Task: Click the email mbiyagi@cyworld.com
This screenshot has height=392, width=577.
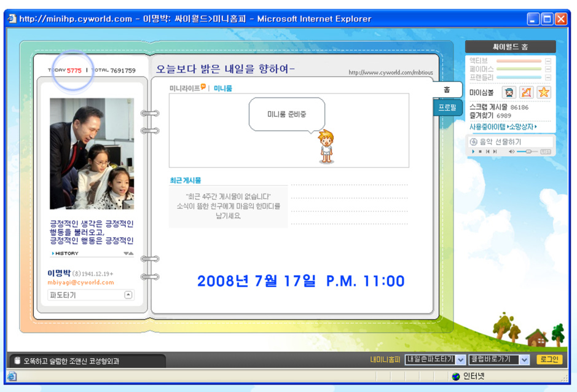Action: point(80,282)
